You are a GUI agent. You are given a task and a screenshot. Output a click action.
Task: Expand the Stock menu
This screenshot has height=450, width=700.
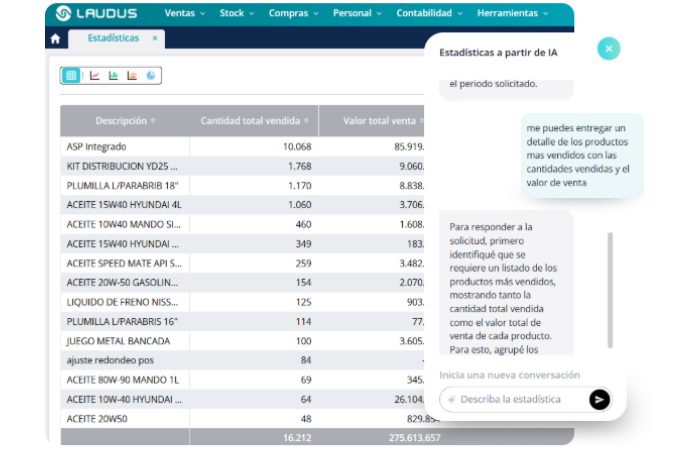(x=237, y=13)
